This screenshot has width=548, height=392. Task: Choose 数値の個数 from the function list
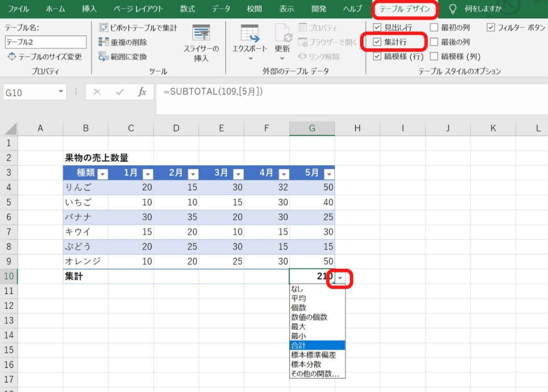tap(317, 317)
